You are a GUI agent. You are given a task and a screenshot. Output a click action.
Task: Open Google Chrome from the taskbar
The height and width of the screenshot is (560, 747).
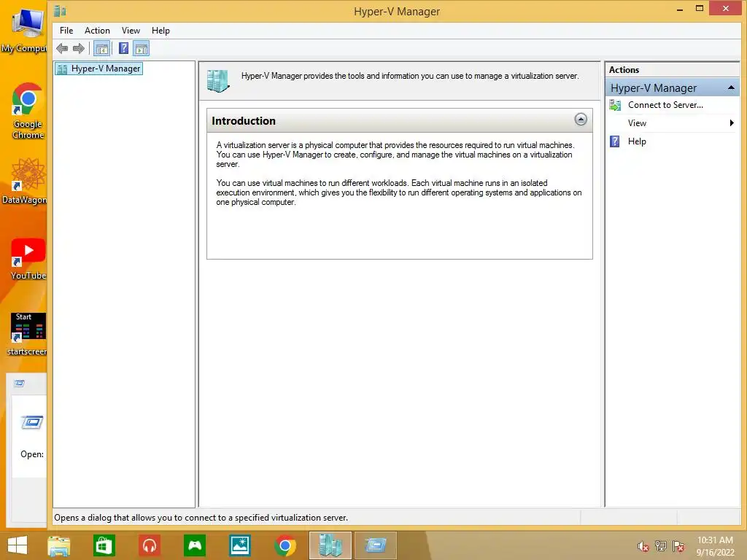(285, 545)
